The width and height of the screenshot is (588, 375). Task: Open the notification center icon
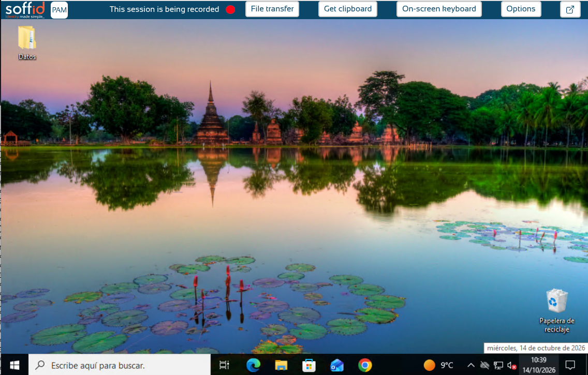tap(570, 365)
